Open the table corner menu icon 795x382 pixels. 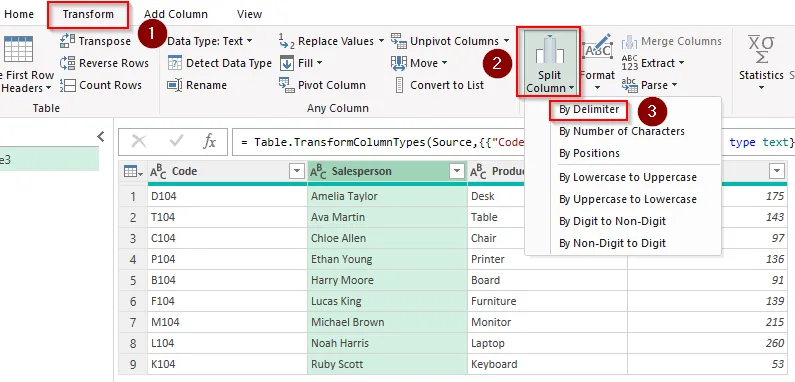[x=133, y=172]
